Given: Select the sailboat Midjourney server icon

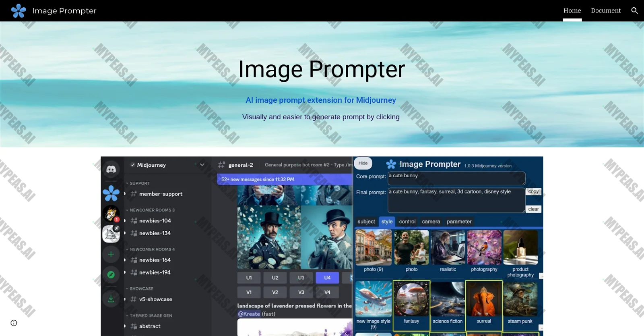Looking at the screenshot, I should [111, 234].
